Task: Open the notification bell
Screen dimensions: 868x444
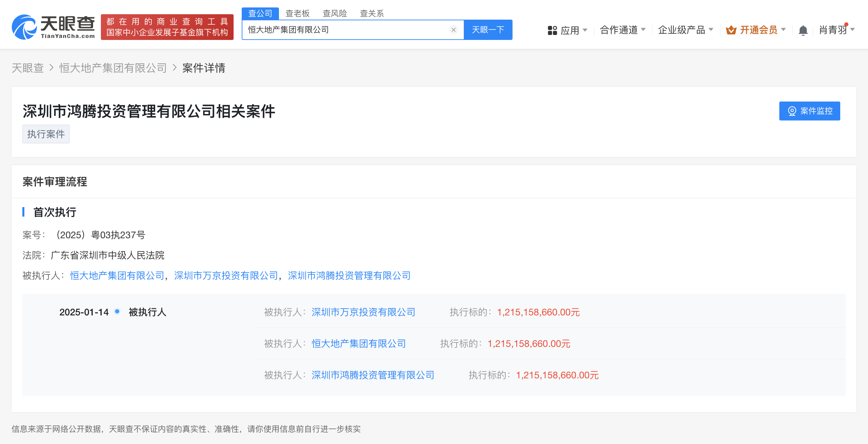Action: 803,30
